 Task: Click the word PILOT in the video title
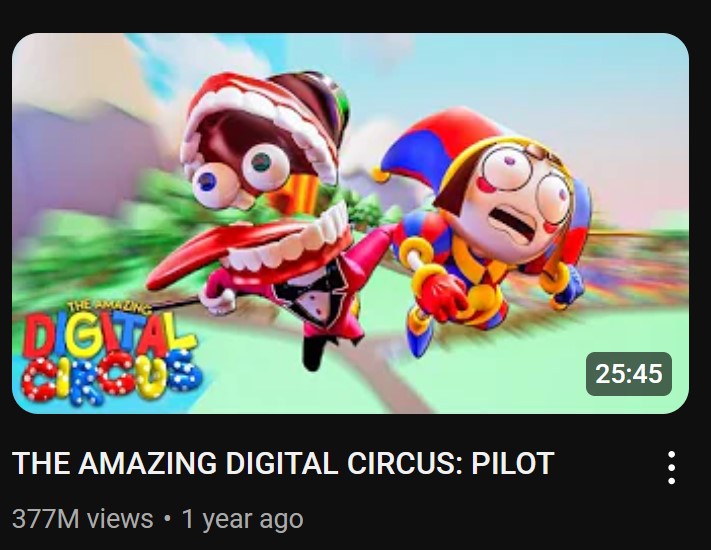[x=513, y=463]
